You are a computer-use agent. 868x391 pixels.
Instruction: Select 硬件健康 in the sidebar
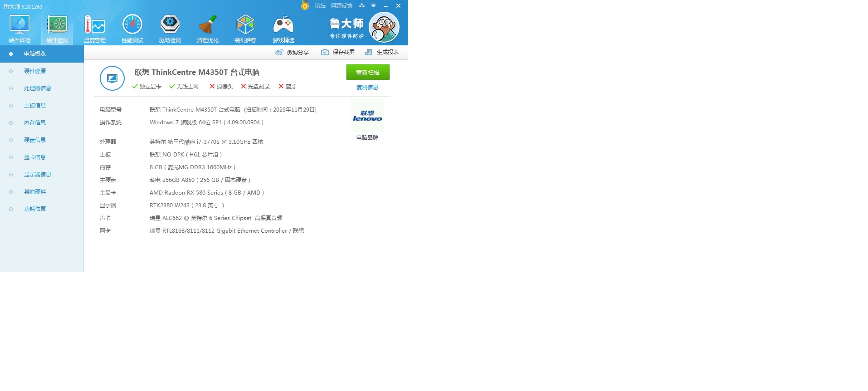click(x=42, y=71)
